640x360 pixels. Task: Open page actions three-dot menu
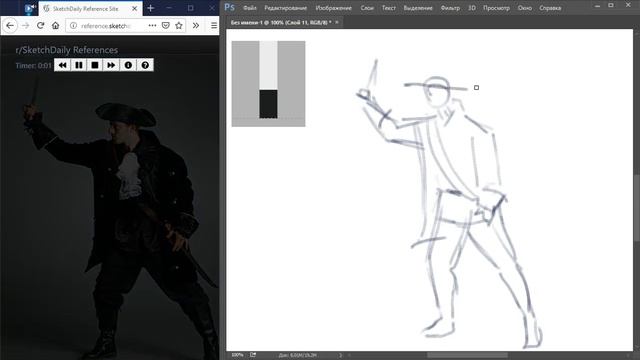[x=152, y=26]
